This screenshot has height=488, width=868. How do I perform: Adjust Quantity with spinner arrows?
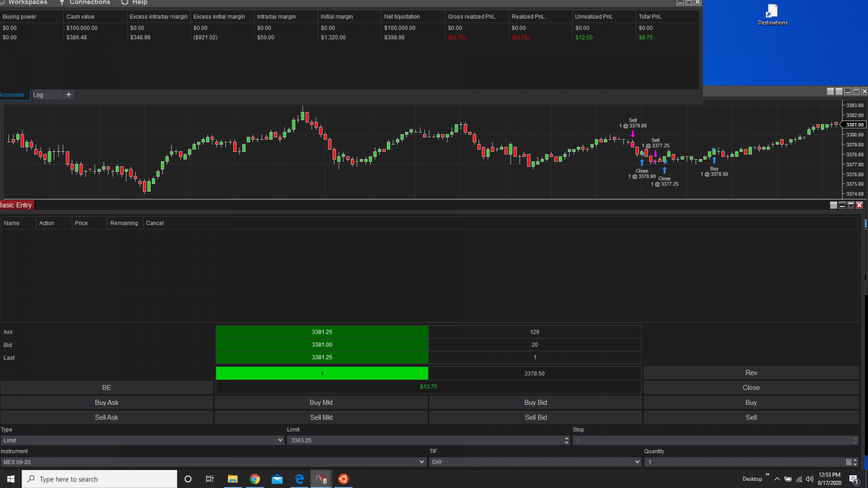click(855, 462)
